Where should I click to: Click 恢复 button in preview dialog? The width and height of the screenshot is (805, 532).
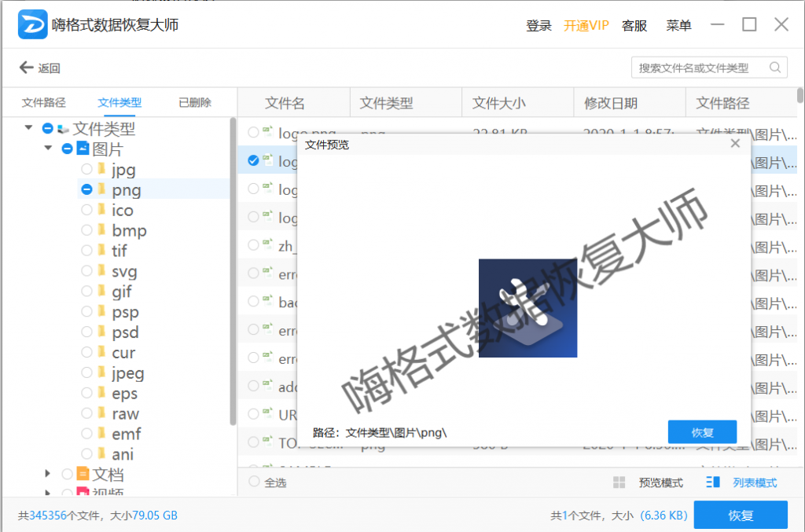(x=702, y=432)
